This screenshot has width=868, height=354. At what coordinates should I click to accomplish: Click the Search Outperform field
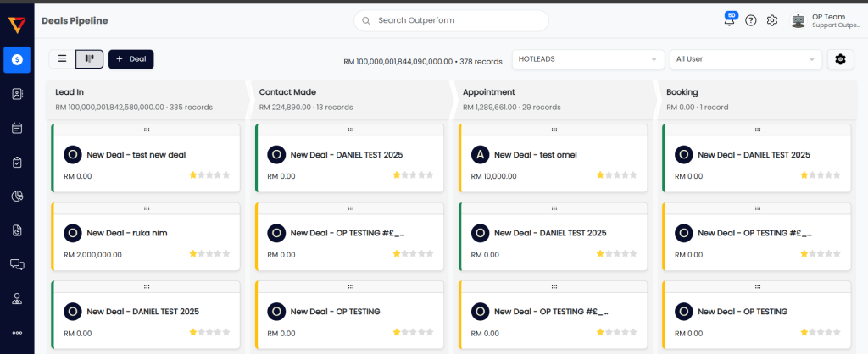click(451, 20)
